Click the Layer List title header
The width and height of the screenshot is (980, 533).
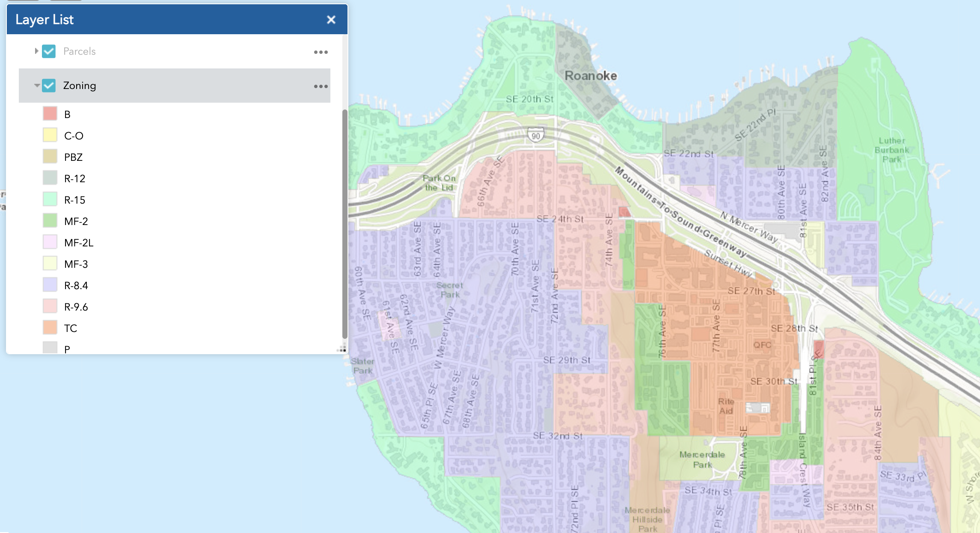45,20
